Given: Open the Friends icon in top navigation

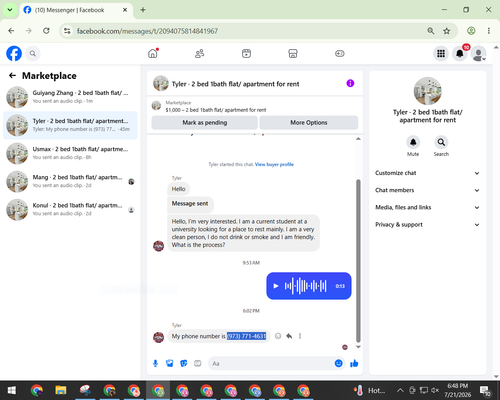Looking at the screenshot, I should (200, 53).
